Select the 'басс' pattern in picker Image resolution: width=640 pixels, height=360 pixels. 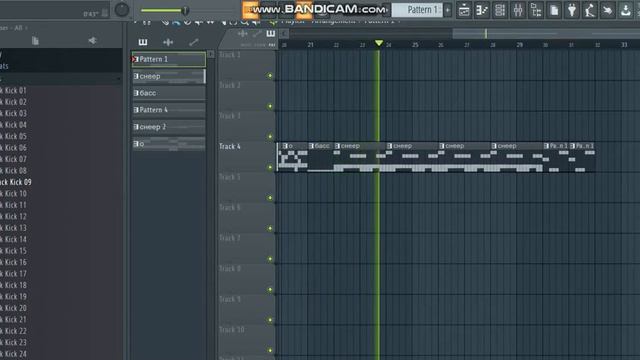[169, 93]
